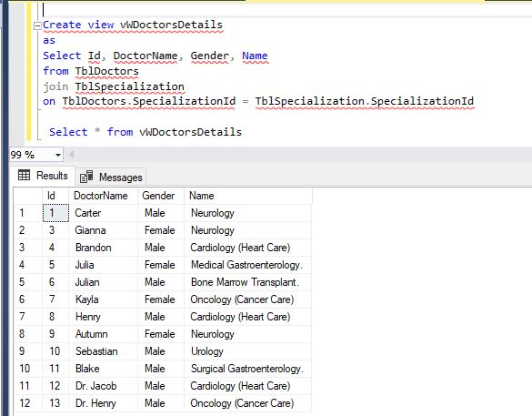Click the Julia doctor name cell
Image resolution: width=532 pixels, height=416 pixels.
tap(103, 265)
